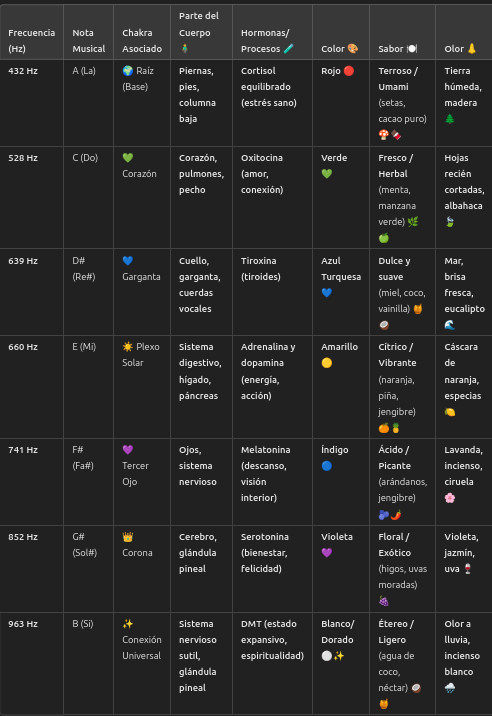
Task: Click the test tube emoji in Hormonas/Procesos header
Action: (289, 48)
